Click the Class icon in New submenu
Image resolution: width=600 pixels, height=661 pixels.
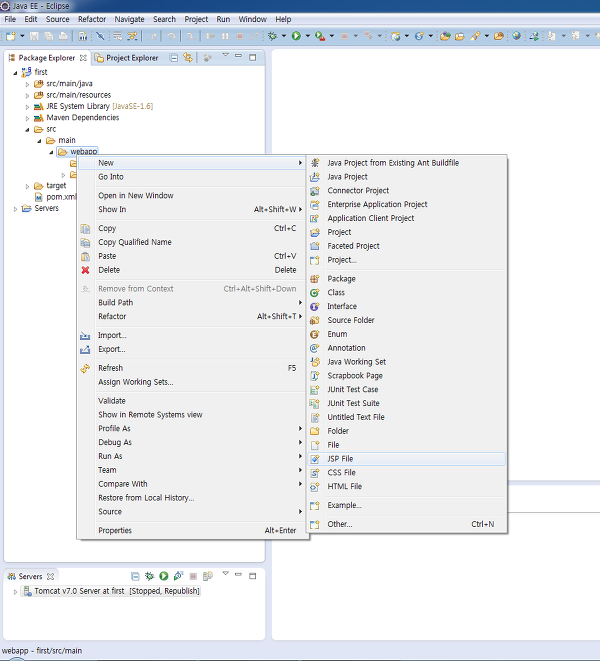pos(315,293)
